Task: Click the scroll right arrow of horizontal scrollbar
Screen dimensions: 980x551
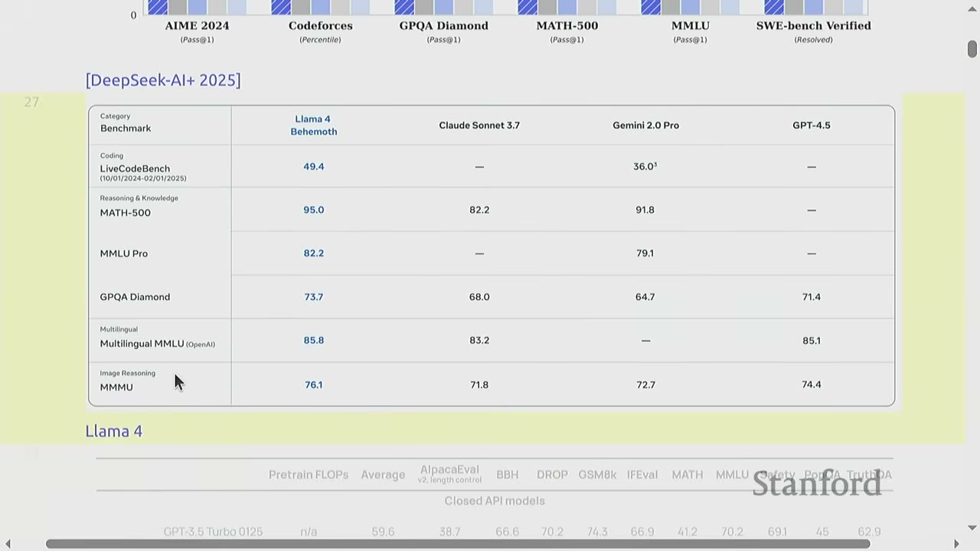Action: [x=955, y=544]
